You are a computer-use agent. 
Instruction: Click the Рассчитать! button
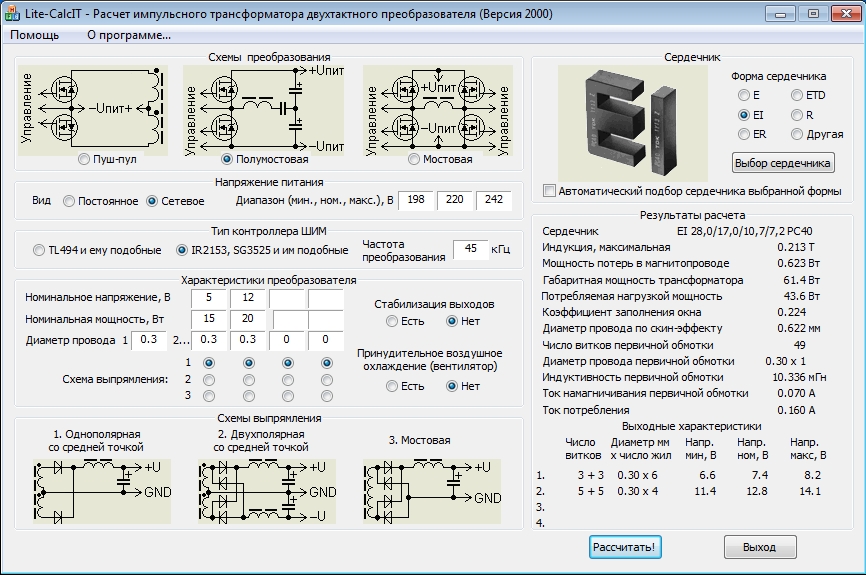[625, 547]
